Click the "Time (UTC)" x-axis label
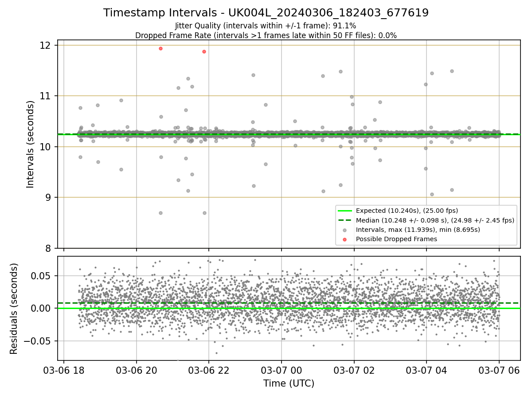The image size is (532, 399). click(289, 383)
